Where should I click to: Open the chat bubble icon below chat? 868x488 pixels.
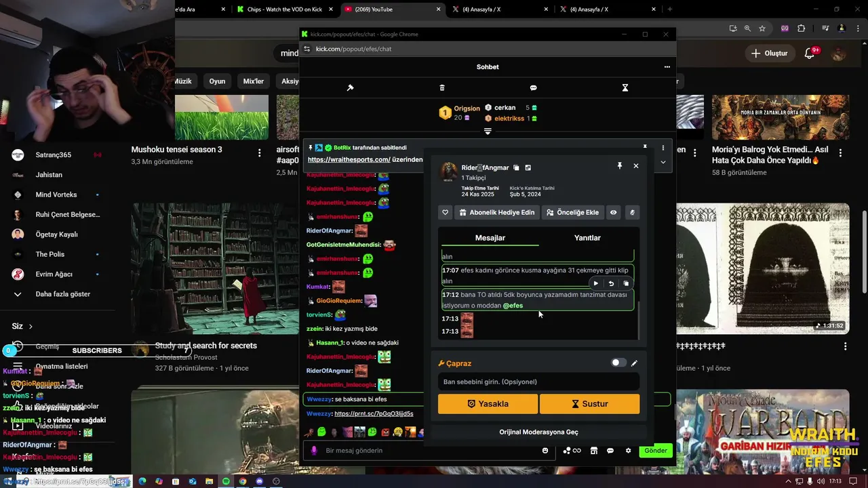tap(610, 451)
